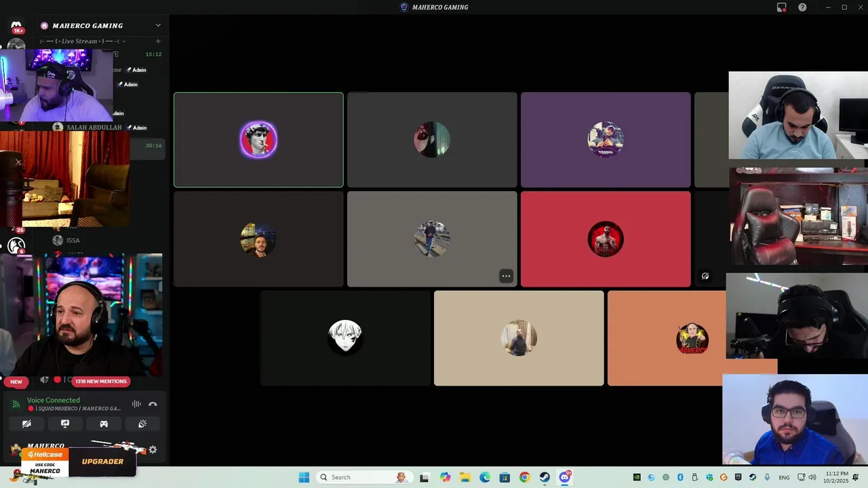Open Discord help icon
This screenshot has width=868, height=488.
click(802, 7)
